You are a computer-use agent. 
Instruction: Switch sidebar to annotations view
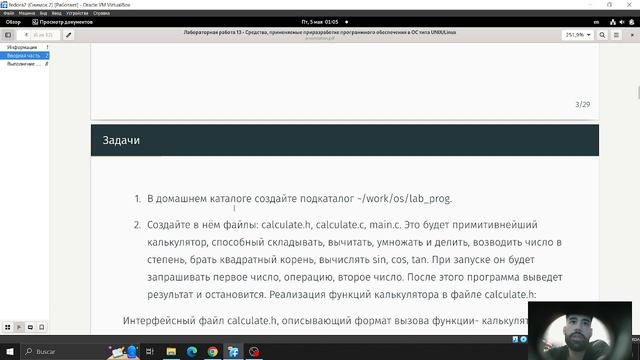tap(30, 327)
